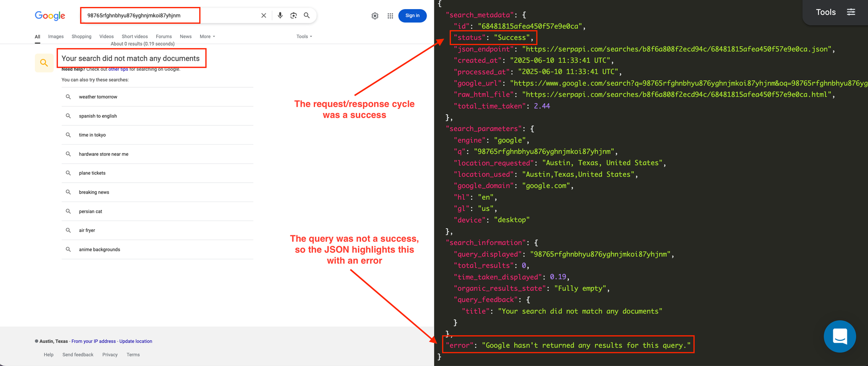Open the Google apps grid icon
Image resolution: width=868 pixels, height=366 pixels.
tap(390, 16)
